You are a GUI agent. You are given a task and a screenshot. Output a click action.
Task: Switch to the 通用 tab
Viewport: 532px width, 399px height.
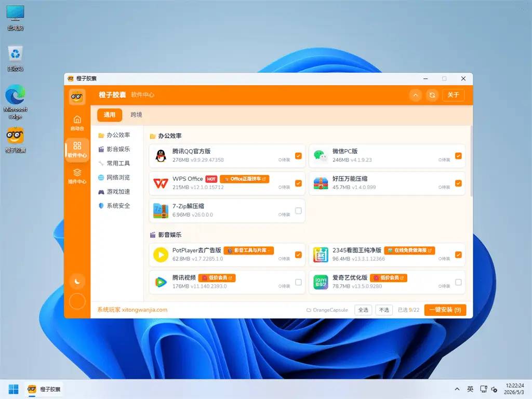pyautogui.click(x=109, y=115)
